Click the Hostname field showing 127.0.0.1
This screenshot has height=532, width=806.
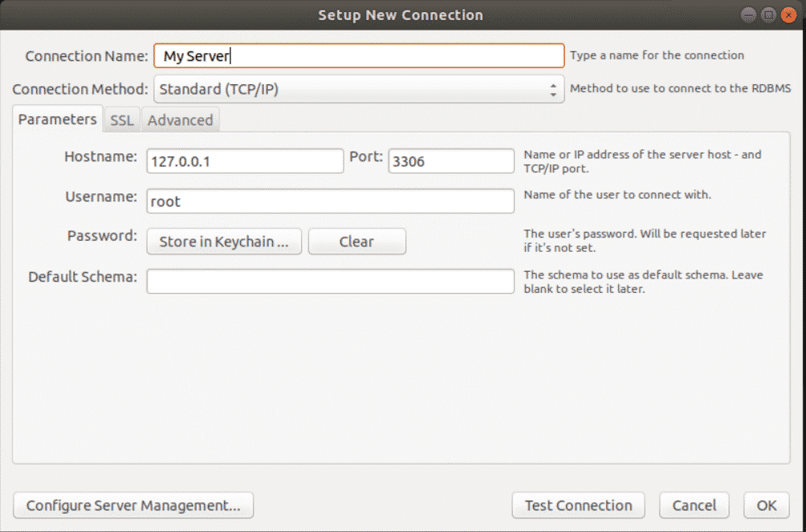tap(245, 160)
